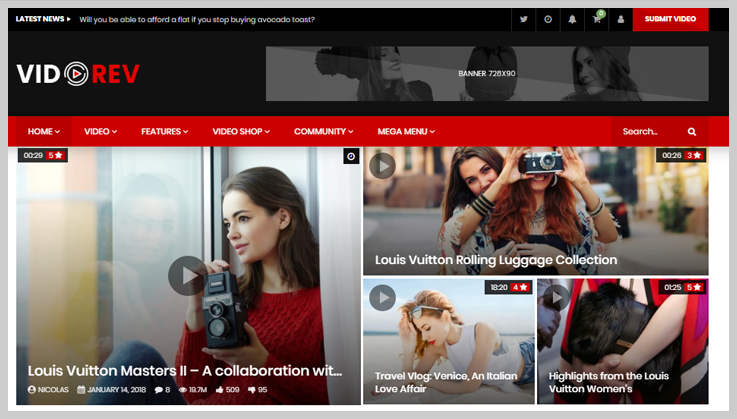The height and width of the screenshot is (419, 737).
Task: Open the notifications bell icon
Action: (572, 19)
